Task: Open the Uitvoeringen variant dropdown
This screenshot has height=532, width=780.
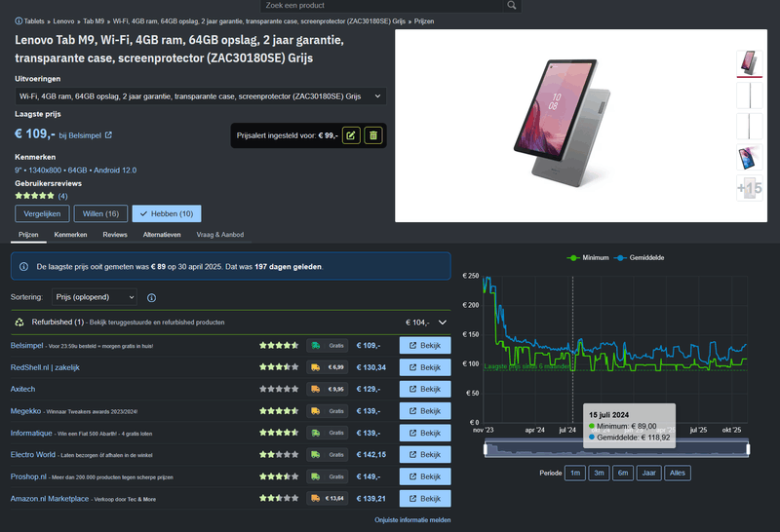Action: click(201, 96)
